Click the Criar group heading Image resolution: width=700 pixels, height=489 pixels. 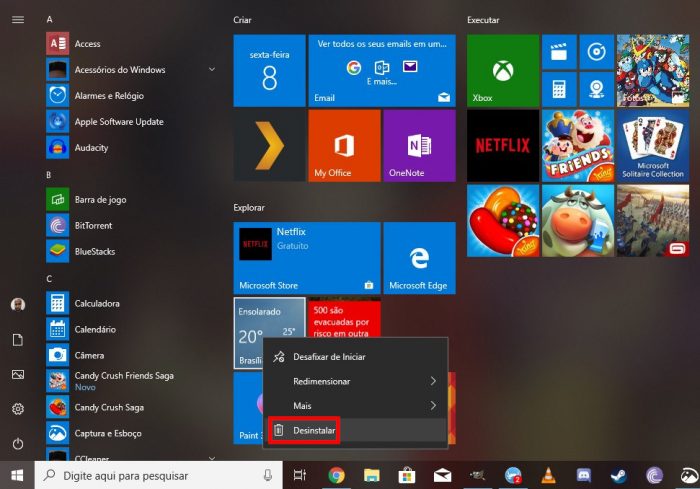tap(242, 20)
